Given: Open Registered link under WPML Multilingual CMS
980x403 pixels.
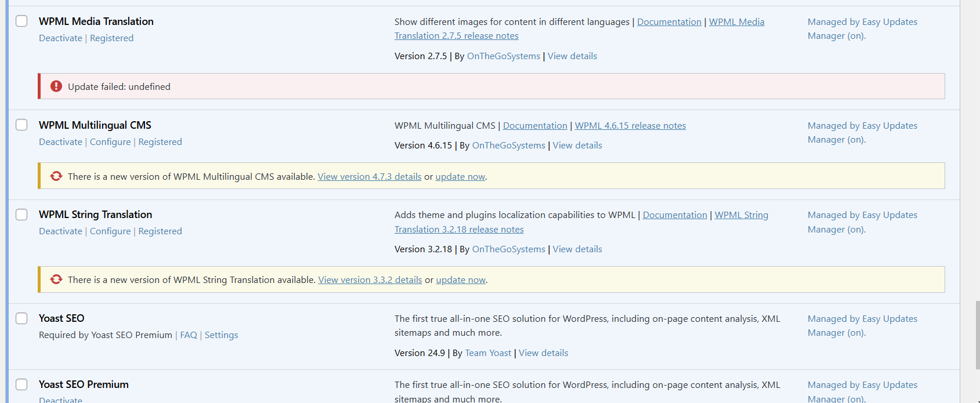Looking at the screenshot, I should click(x=160, y=142).
